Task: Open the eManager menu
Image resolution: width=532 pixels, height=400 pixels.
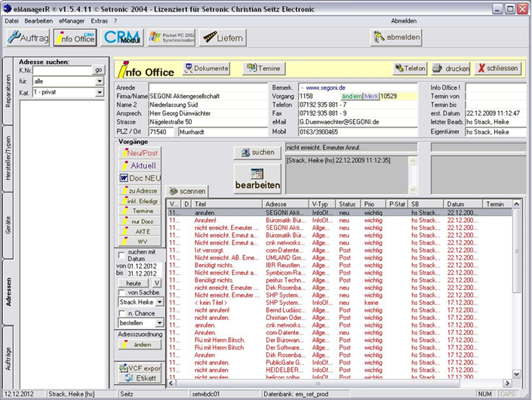Action: [x=72, y=21]
